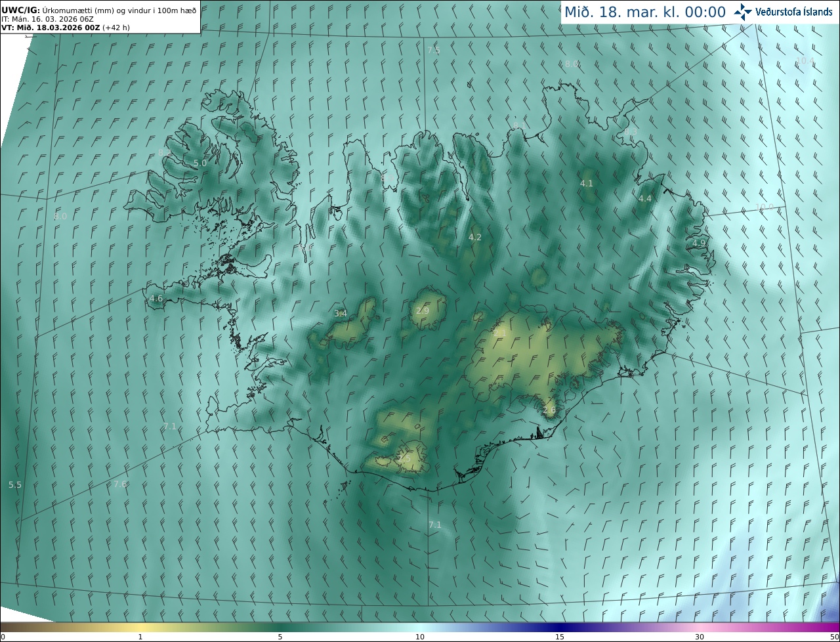Click the 10 label on the color scale
The image size is (840, 642).
coord(420,637)
